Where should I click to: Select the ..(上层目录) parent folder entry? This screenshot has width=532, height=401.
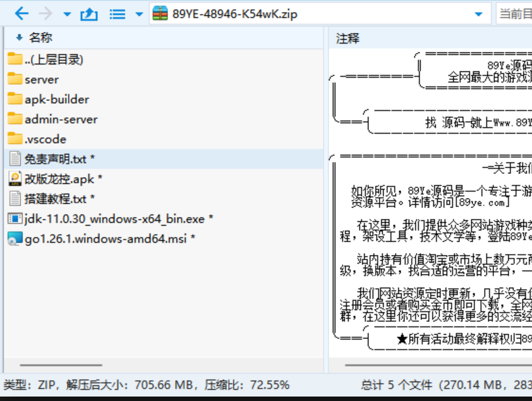coord(54,59)
